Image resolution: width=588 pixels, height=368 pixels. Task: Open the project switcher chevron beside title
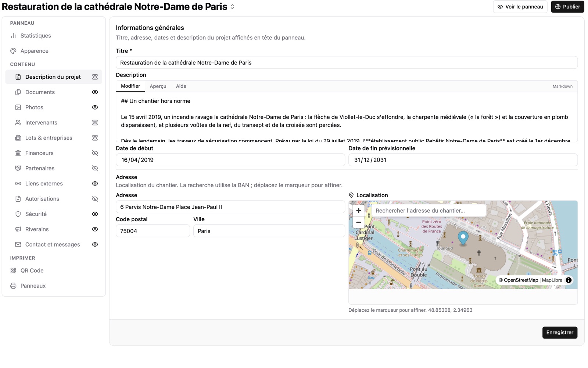point(232,7)
